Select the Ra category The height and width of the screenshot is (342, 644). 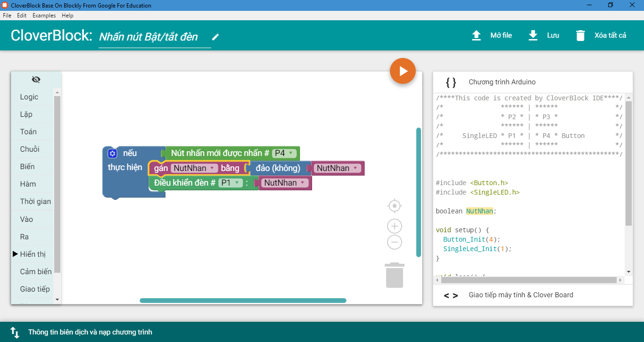click(33, 236)
